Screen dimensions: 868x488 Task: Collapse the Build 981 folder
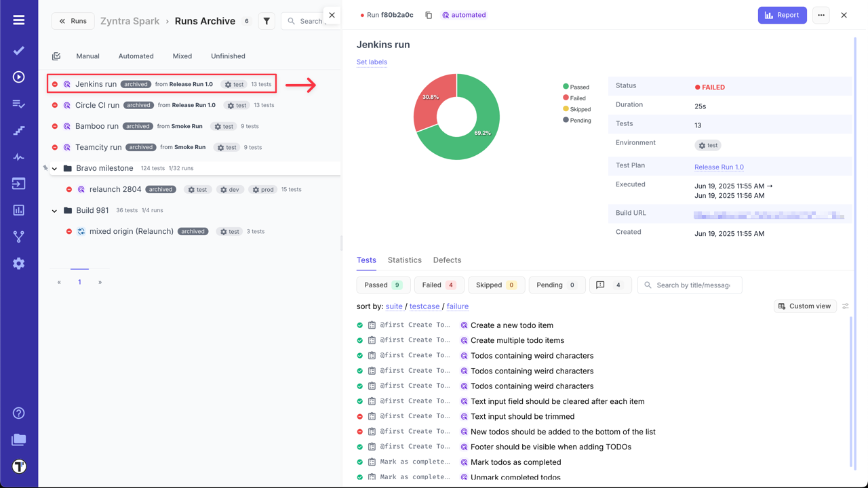(x=54, y=210)
